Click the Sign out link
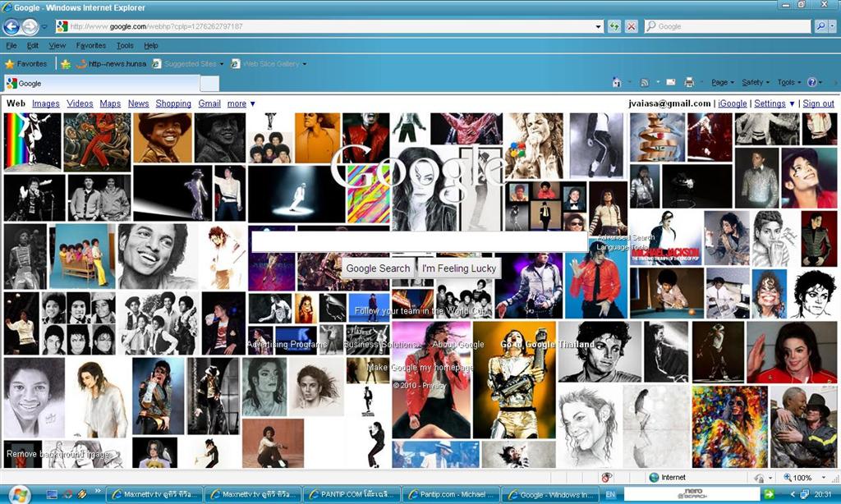The height and width of the screenshot is (504, 841). (x=819, y=103)
